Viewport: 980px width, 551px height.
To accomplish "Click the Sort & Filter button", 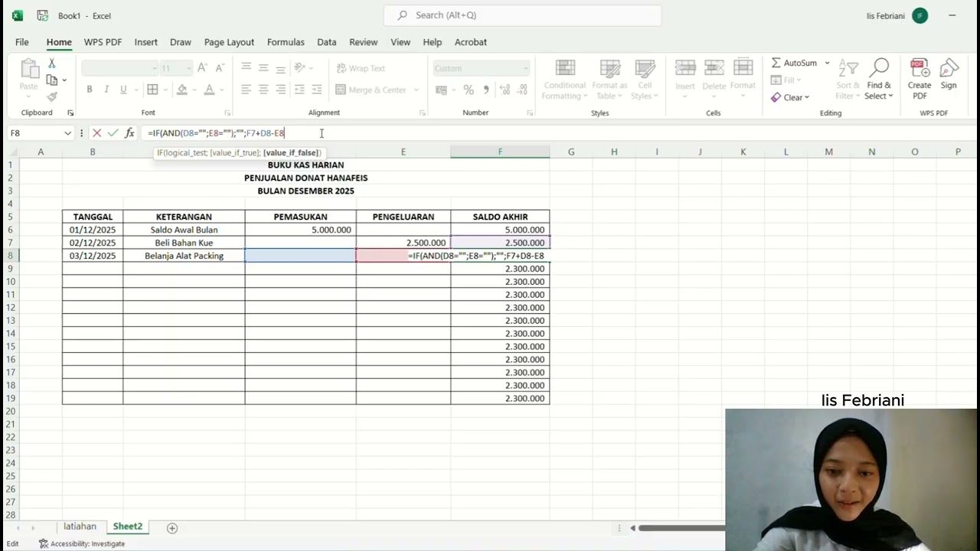I will point(848,80).
